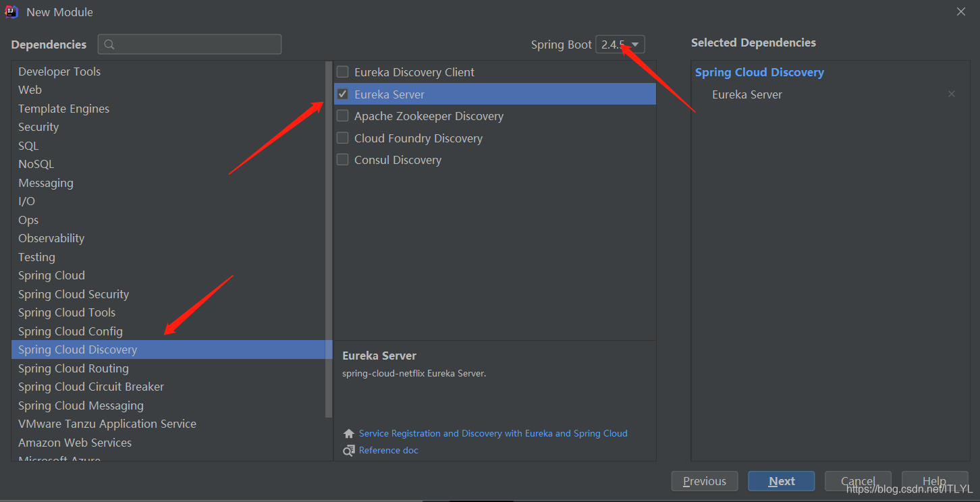Click the categories list vertical scrollbar
The width and height of the screenshot is (980, 502).
click(329, 240)
